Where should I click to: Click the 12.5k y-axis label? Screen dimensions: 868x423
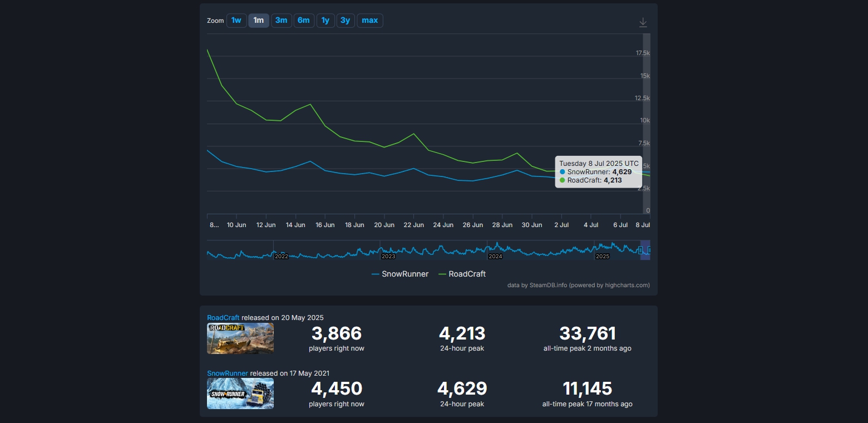click(x=643, y=98)
